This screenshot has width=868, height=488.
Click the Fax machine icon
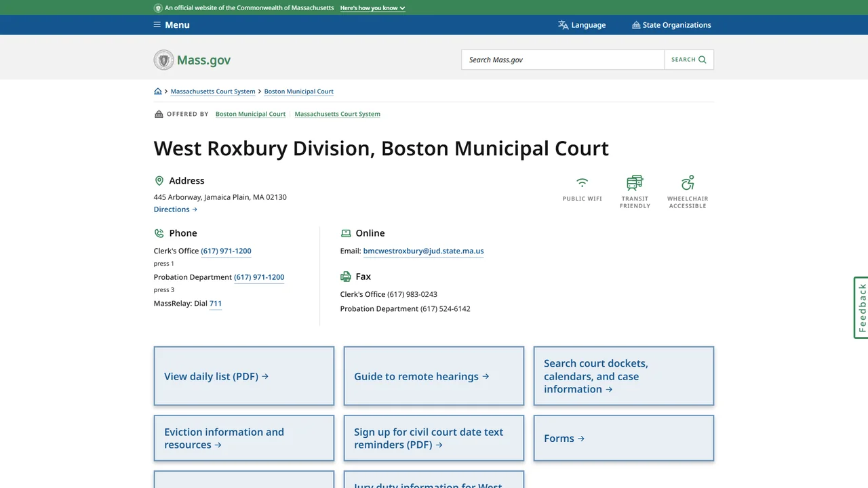(x=346, y=277)
